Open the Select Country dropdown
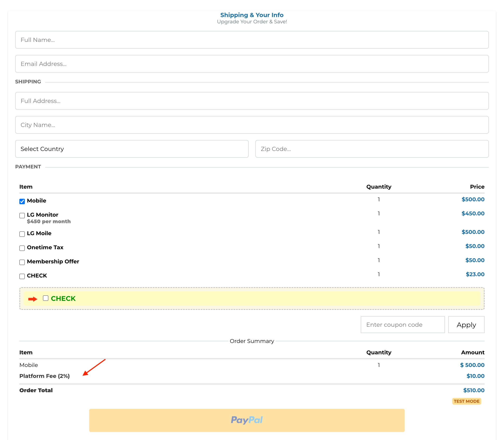This screenshot has width=504, height=440. tap(132, 149)
